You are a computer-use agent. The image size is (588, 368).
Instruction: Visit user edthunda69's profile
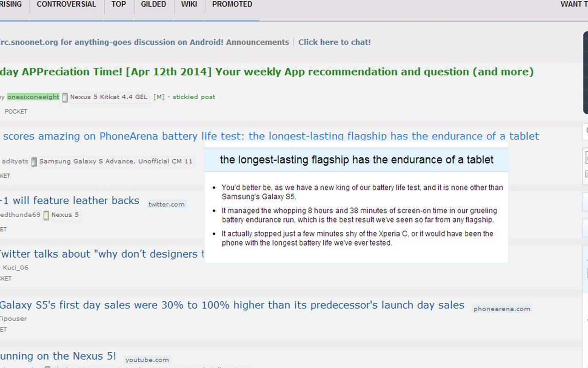point(20,215)
